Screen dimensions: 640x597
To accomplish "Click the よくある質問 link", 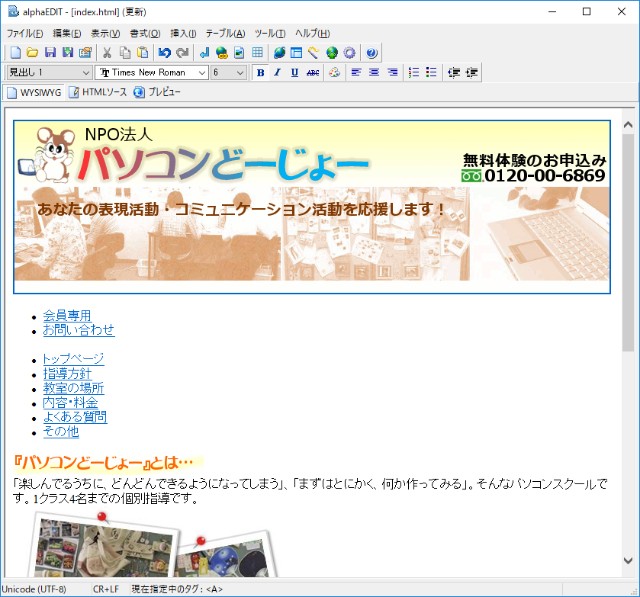I will (x=74, y=417).
